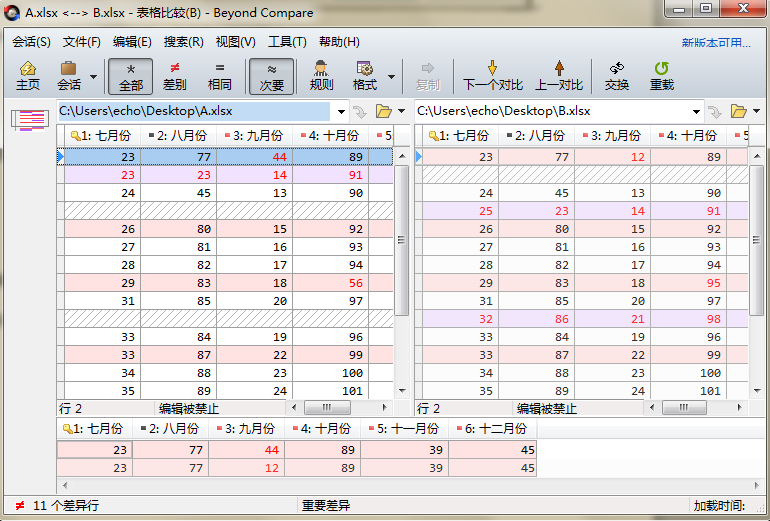
Task: Toggle the Same (相同) filter
Action: pyautogui.click(x=220, y=76)
